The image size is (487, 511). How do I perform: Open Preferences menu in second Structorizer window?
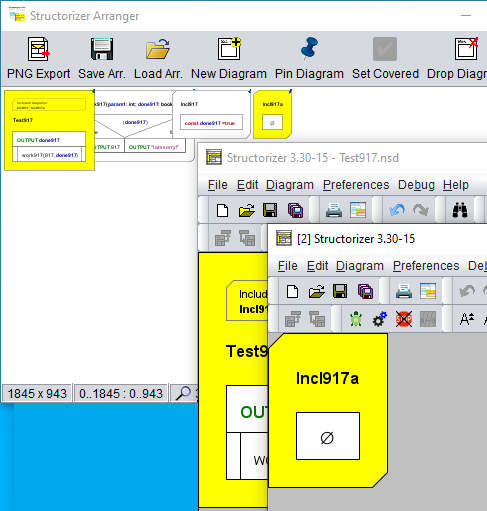tap(426, 266)
